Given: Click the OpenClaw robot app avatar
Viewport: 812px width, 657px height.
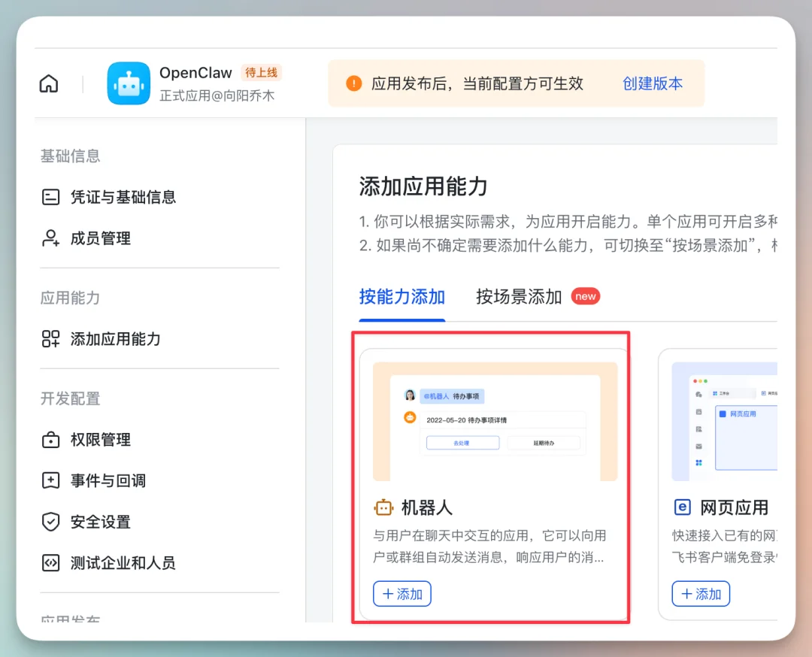Looking at the screenshot, I should 129,83.
